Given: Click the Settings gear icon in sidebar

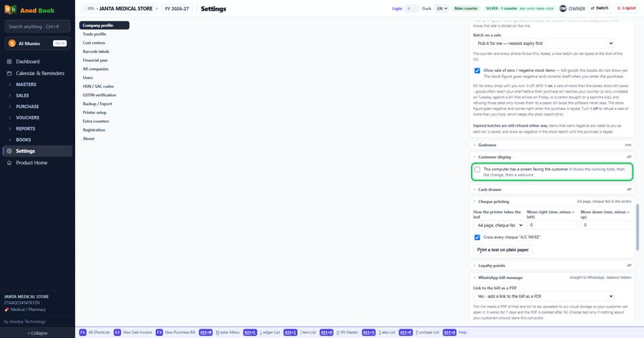Looking at the screenshot, I should [9, 151].
